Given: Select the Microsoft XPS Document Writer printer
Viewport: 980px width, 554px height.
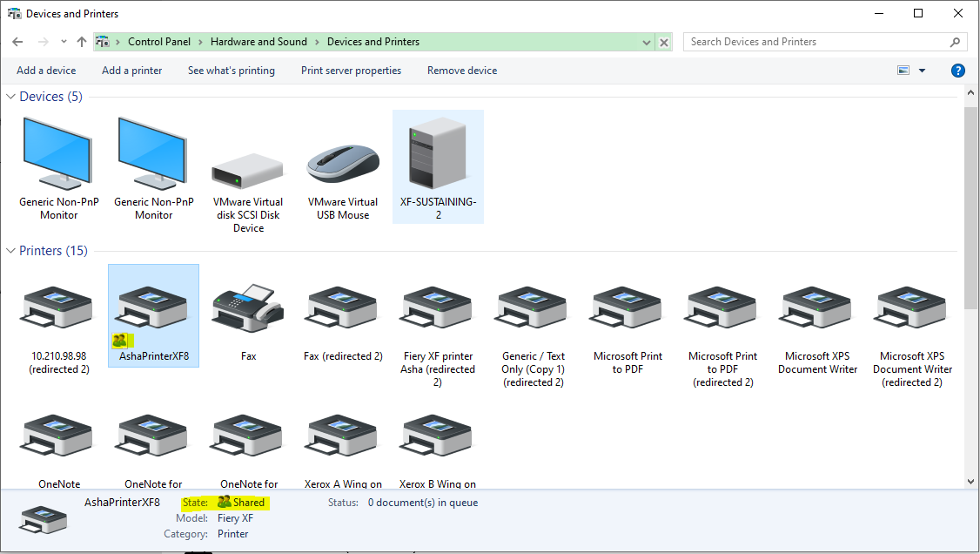Looking at the screenshot, I should pyautogui.click(x=817, y=321).
